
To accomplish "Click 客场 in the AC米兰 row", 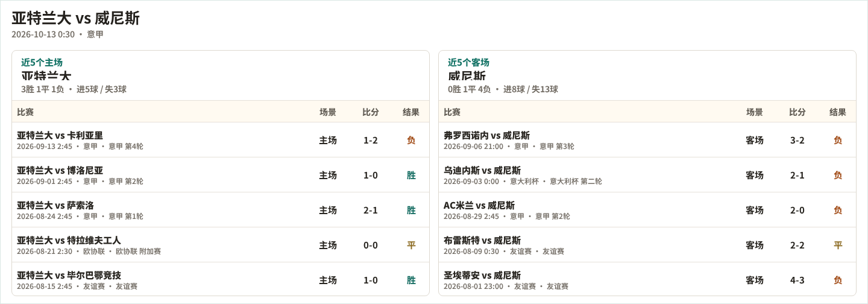I will coord(755,210).
